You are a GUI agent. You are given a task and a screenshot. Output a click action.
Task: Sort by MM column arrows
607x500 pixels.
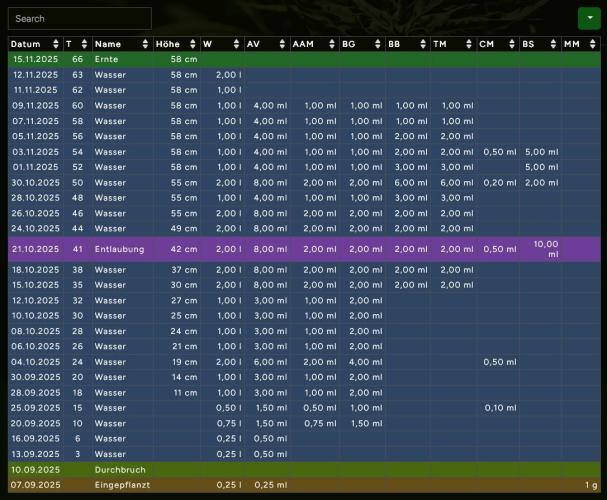tap(594, 44)
